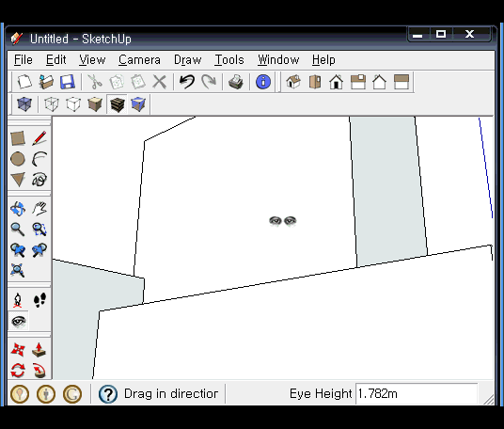Open the Camera menu

(139, 60)
